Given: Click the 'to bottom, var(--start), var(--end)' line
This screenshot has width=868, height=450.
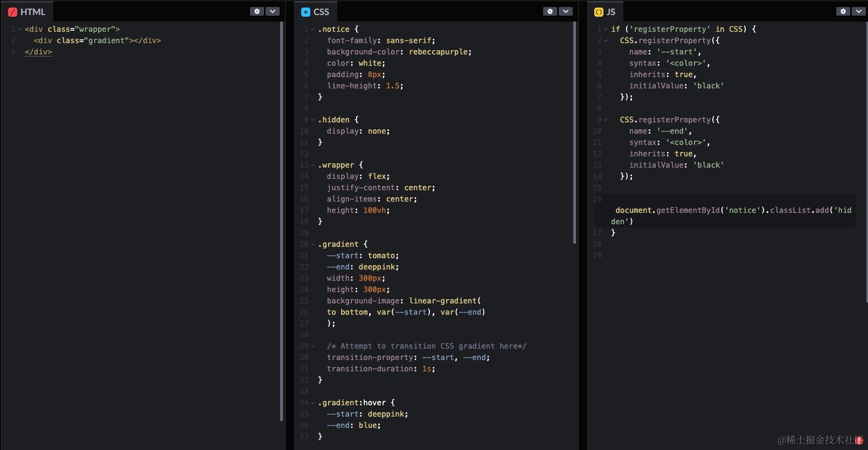Looking at the screenshot, I should (406, 312).
